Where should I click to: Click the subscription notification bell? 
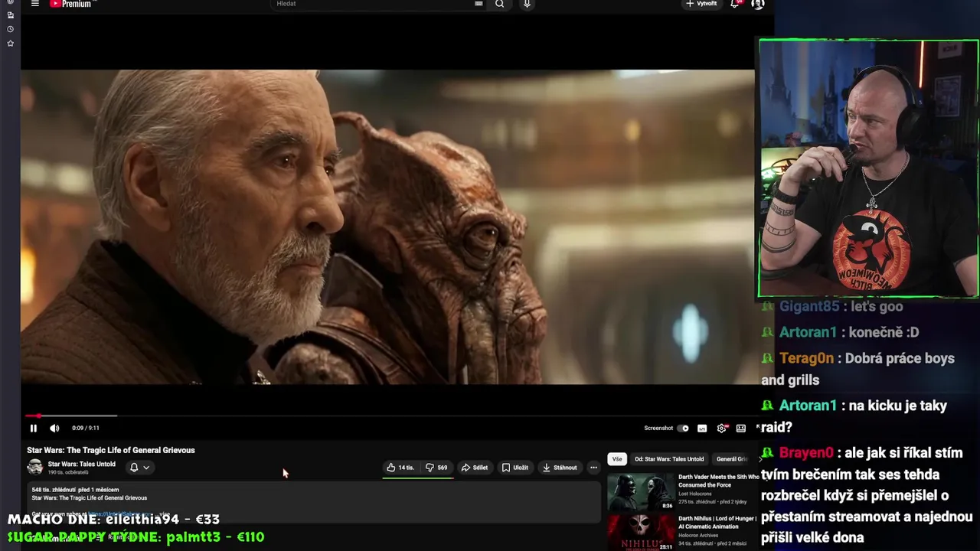tap(134, 468)
